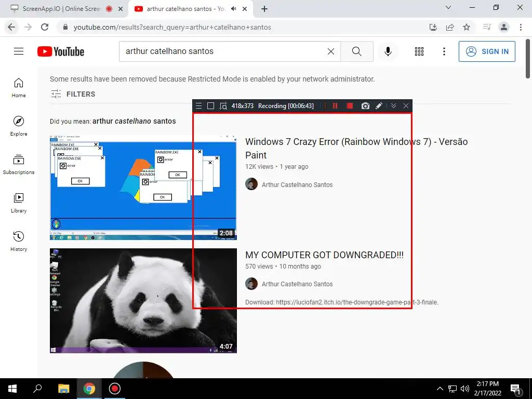Start voice search with microphone icon

pyautogui.click(x=388, y=51)
